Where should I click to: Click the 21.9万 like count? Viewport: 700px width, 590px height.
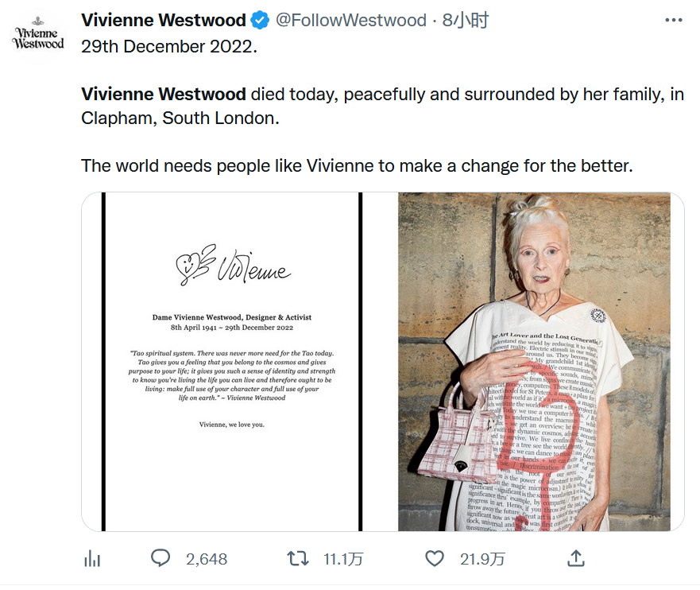click(482, 559)
